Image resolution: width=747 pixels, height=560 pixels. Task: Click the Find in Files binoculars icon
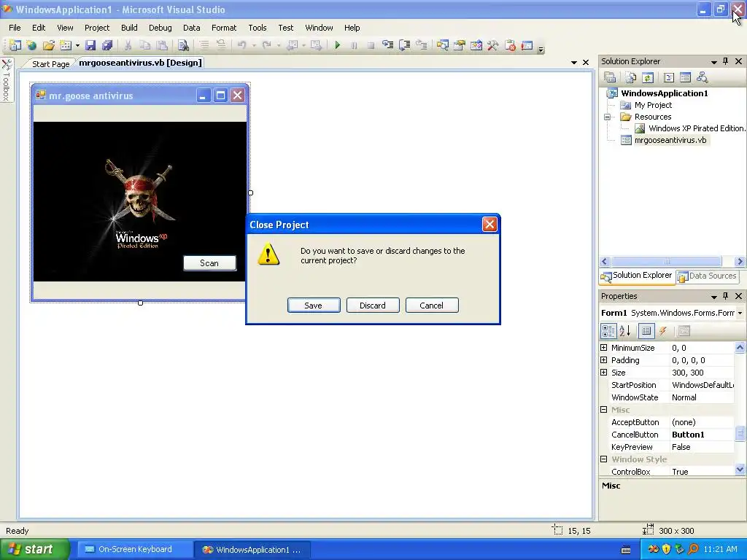183,45
